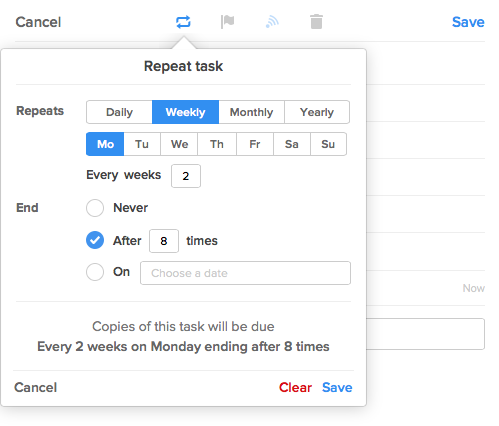Screen dimensions: 499x426
Task: Click the text box behind the popup
Action: [x=426, y=334]
